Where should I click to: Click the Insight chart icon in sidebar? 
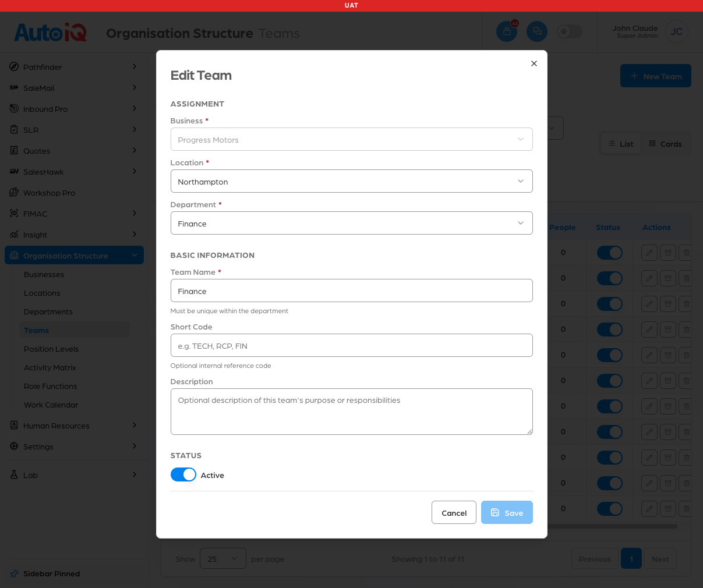pyautogui.click(x=14, y=235)
